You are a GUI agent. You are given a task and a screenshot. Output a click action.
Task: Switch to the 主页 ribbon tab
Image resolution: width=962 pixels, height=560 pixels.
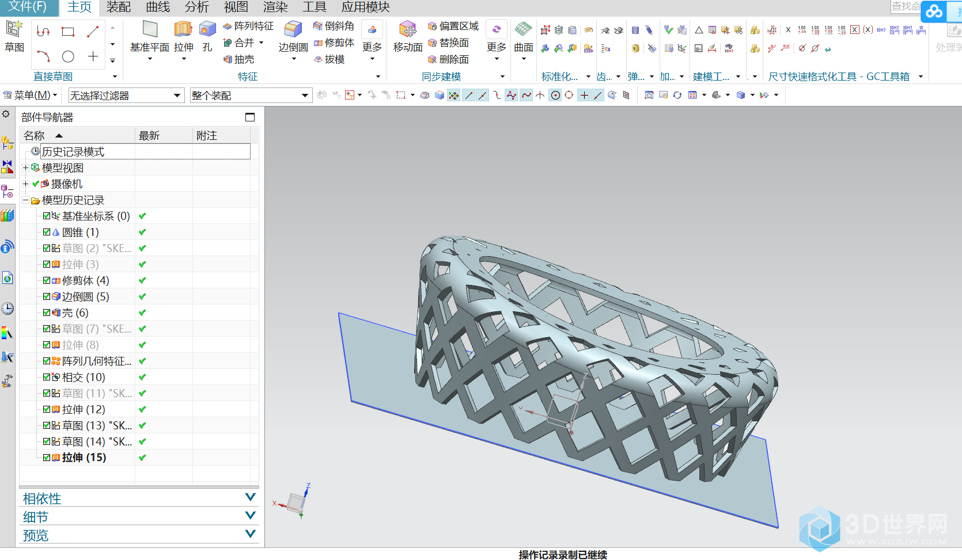(79, 7)
